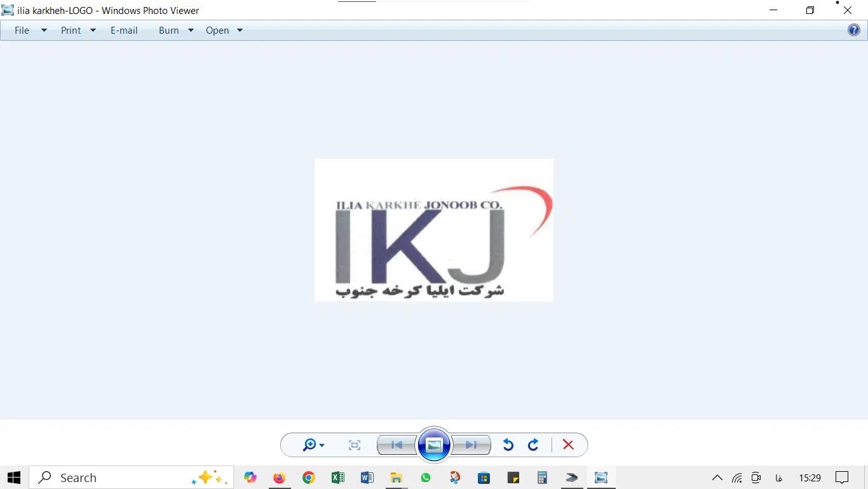Open the clock showing 15:29
This screenshot has height=489, width=868.
pos(810,478)
